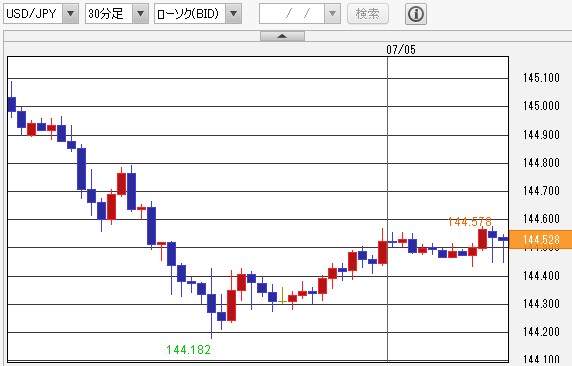Click the 144.800 price axis label
572x366 pixels.
point(541,162)
